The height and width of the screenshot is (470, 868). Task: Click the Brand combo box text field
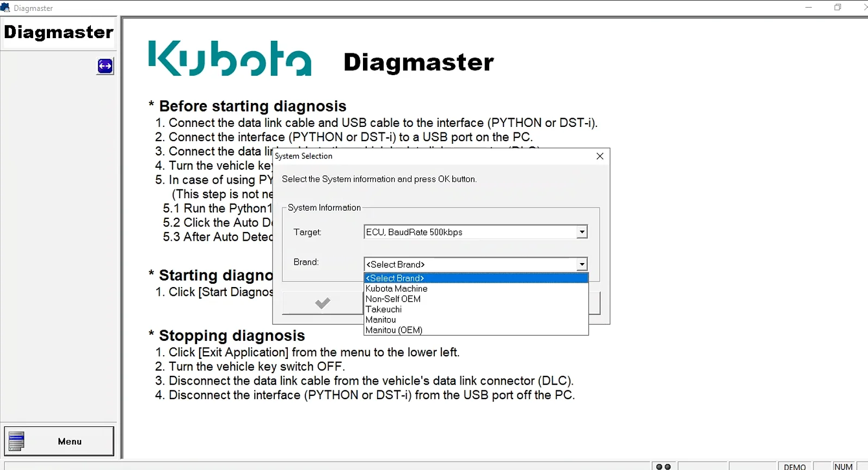pos(470,265)
